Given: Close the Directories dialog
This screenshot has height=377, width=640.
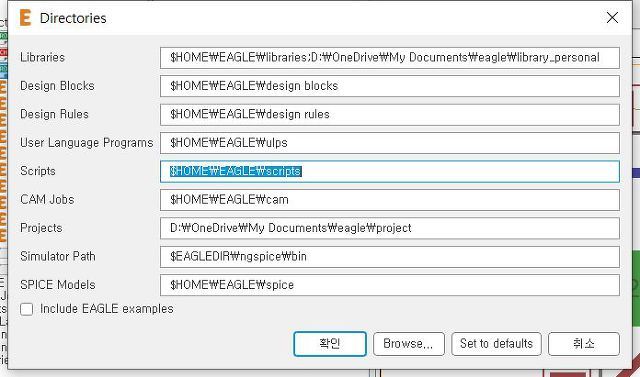Looking at the screenshot, I should [x=612, y=18].
